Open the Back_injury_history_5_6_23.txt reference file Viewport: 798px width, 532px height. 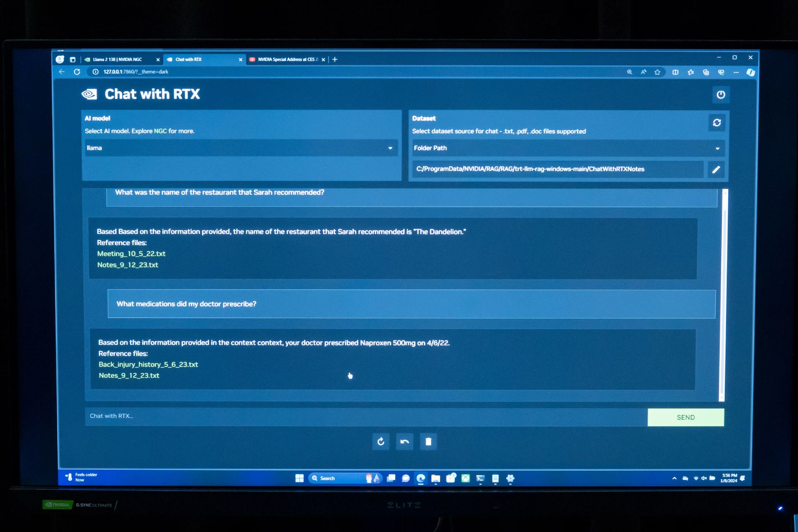pos(148,365)
